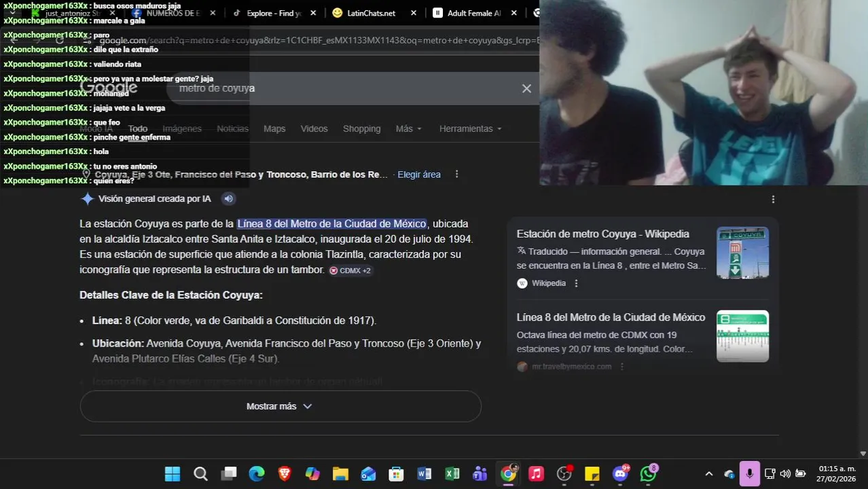Switch to the LatinChats.net tab
This screenshot has width=868, height=489.
click(370, 13)
